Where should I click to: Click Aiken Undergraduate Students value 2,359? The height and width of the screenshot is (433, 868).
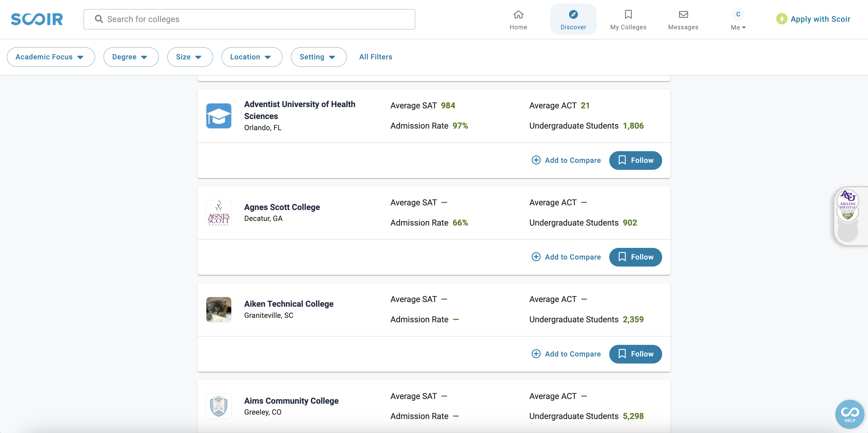633,319
